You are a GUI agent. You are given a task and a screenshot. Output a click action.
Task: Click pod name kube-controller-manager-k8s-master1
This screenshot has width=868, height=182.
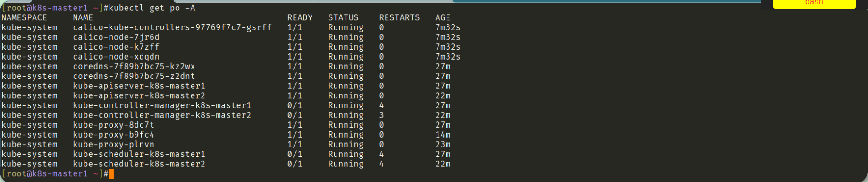162,105
